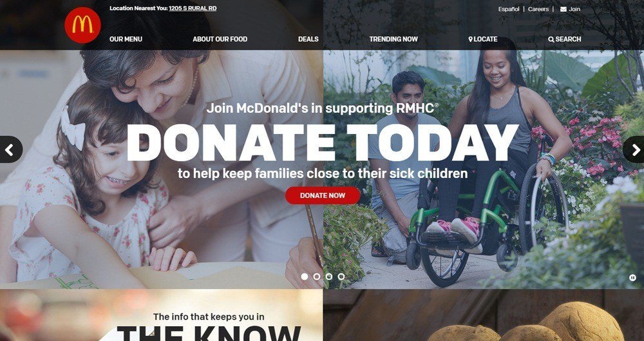Open the 1205 S RURAL RD location link

click(x=193, y=8)
